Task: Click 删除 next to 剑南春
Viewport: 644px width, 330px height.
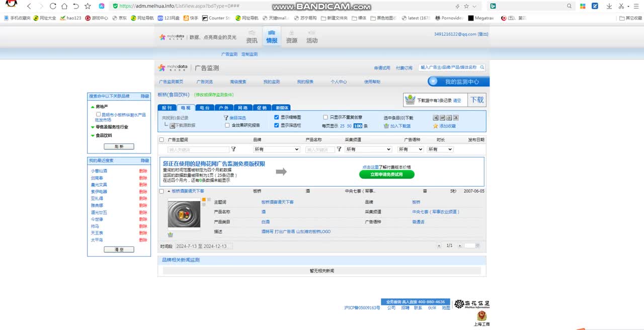Action: pyautogui.click(x=143, y=178)
